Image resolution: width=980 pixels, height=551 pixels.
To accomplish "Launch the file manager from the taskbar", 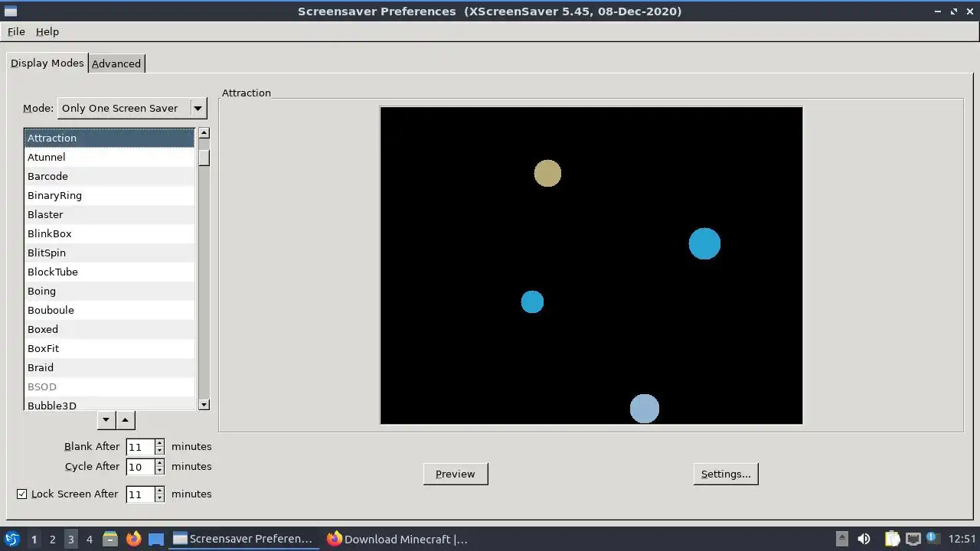I will [x=109, y=539].
